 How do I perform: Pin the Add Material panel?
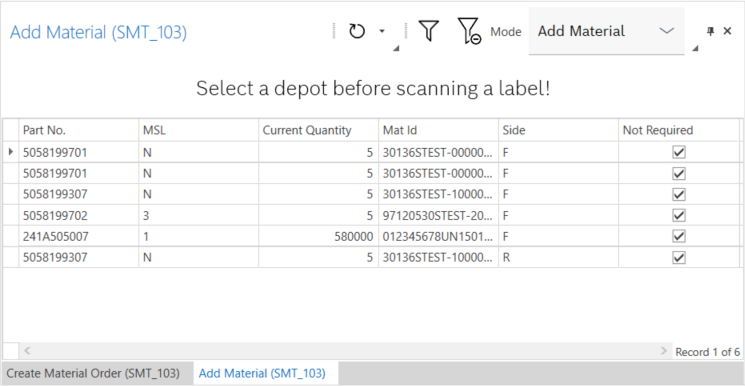point(710,31)
